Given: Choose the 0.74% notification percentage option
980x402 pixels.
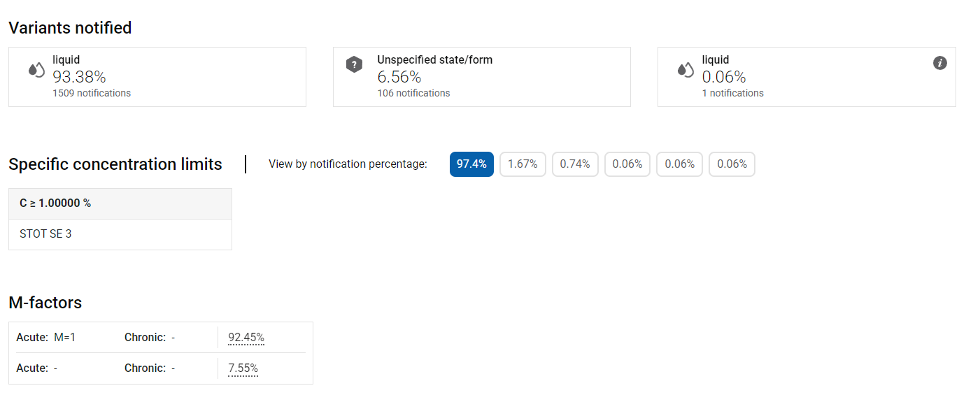Looking at the screenshot, I should 575,164.
